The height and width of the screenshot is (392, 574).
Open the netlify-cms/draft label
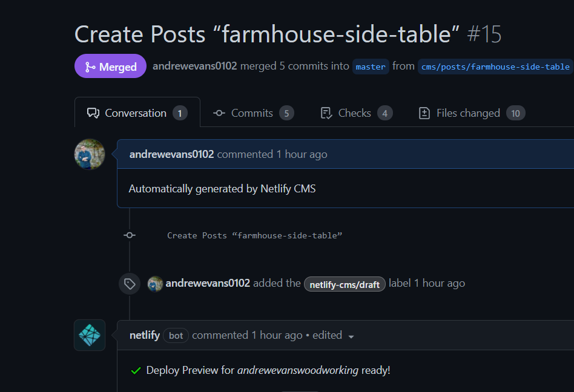tap(345, 284)
